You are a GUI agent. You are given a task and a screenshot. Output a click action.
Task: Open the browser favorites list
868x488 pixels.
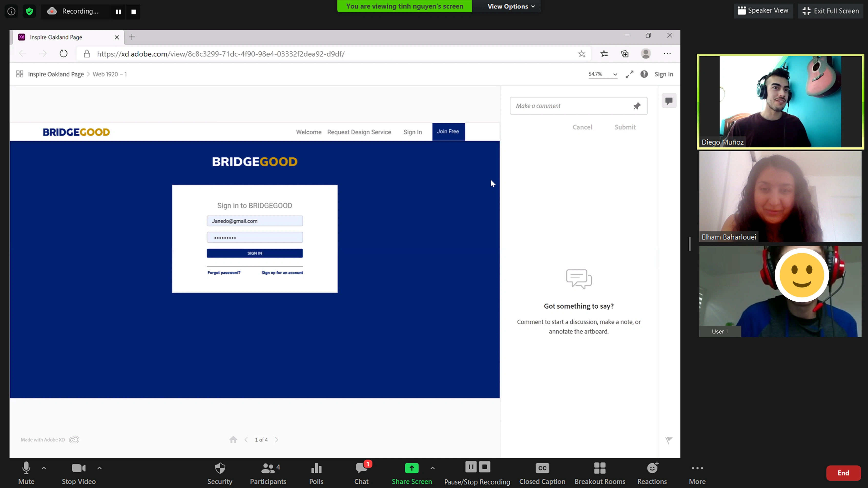coord(604,53)
